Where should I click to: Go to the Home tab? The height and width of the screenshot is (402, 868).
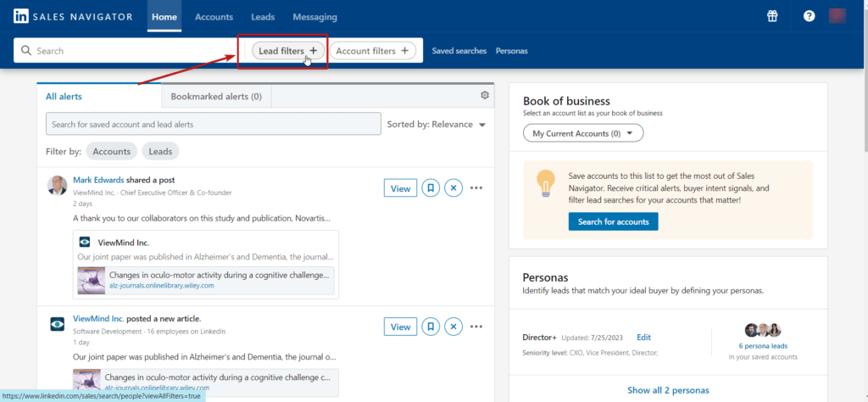point(164,17)
